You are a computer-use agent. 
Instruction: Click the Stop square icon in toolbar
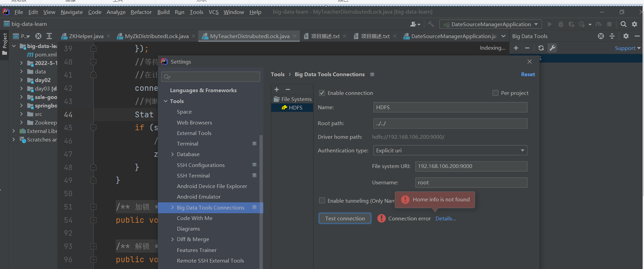click(x=609, y=24)
